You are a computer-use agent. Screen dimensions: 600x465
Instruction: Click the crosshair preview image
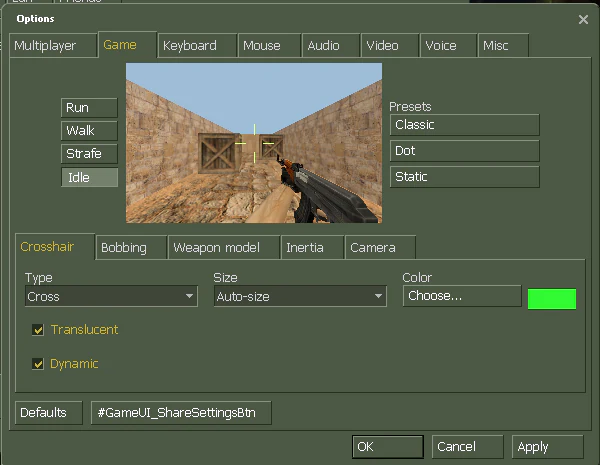click(254, 143)
